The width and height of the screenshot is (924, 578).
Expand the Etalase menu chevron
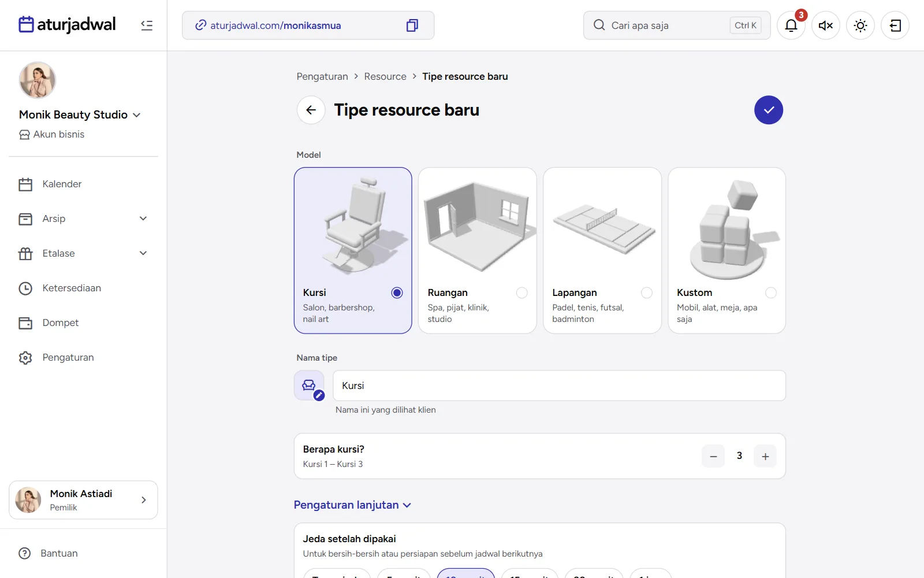click(143, 253)
